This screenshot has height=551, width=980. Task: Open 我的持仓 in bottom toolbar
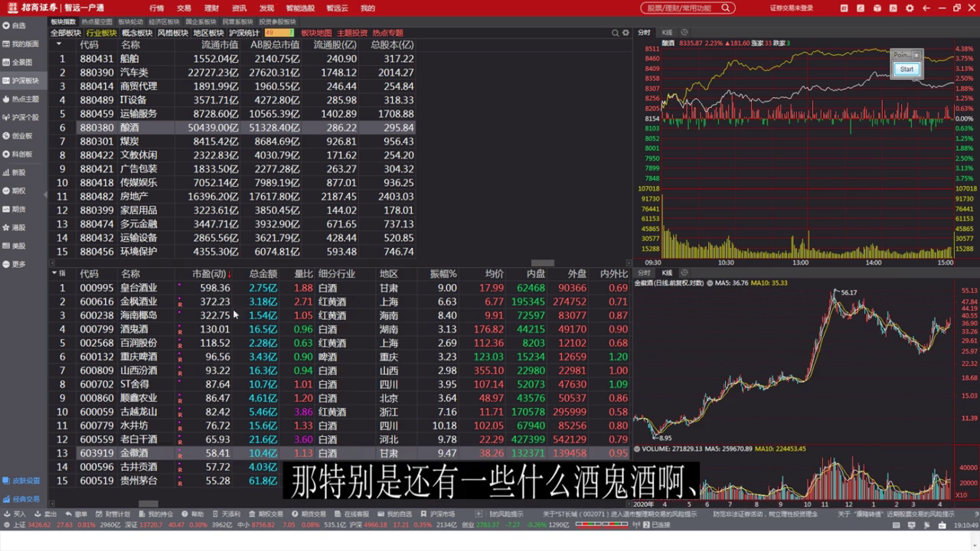157,514
